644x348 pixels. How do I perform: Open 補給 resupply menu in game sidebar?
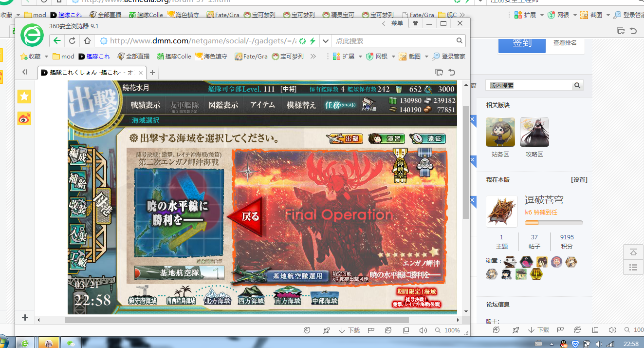(x=78, y=180)
